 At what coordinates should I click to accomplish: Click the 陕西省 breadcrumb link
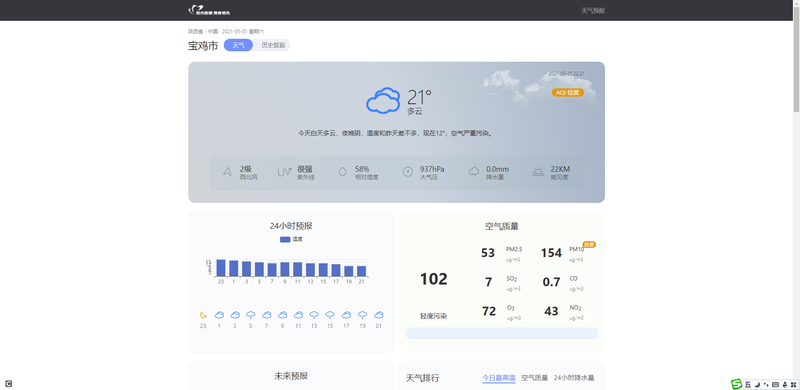[196, 32]
